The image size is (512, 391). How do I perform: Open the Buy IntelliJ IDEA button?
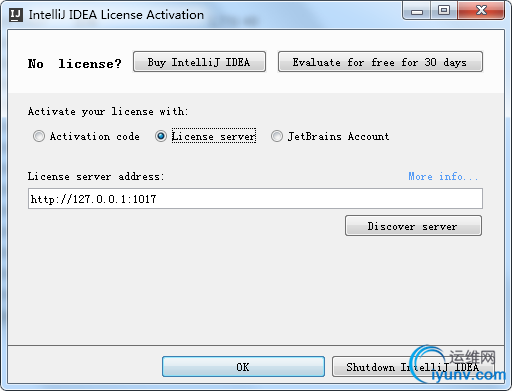tap(199, 62)
